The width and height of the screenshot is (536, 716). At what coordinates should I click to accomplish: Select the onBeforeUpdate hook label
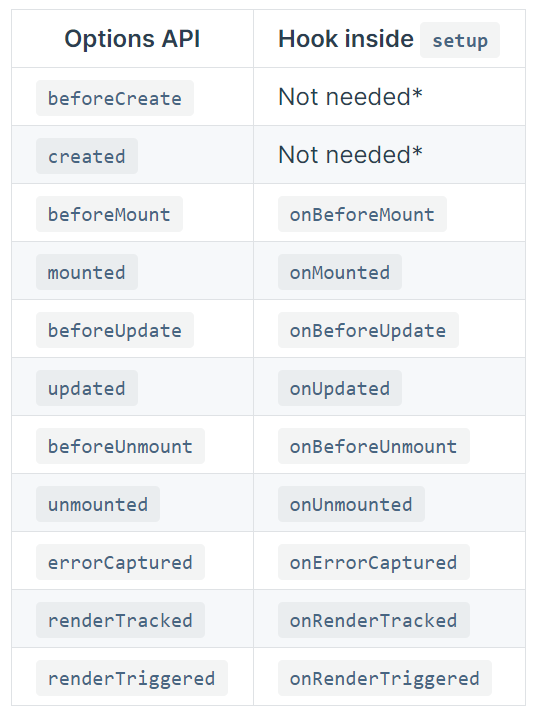tap(368, 330)
